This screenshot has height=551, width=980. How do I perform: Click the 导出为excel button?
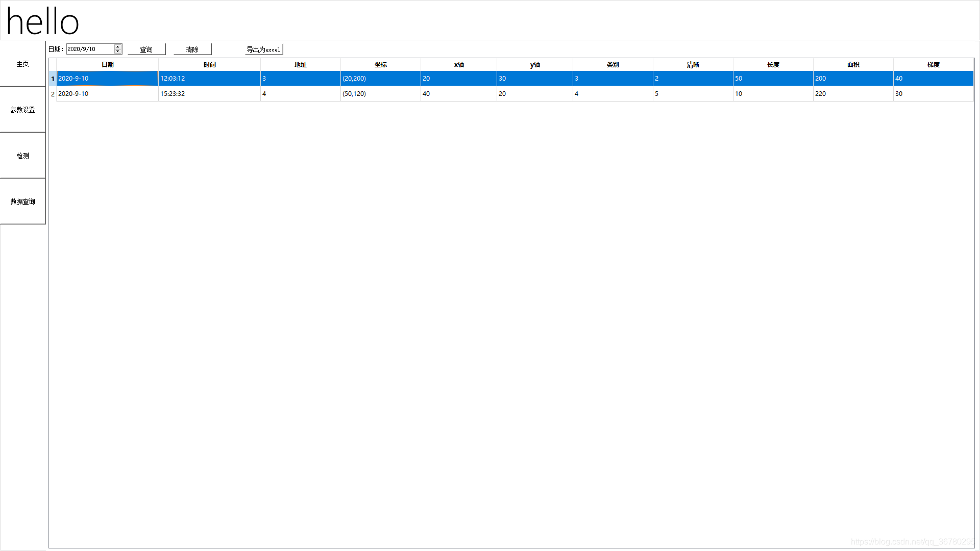[264, 49]
